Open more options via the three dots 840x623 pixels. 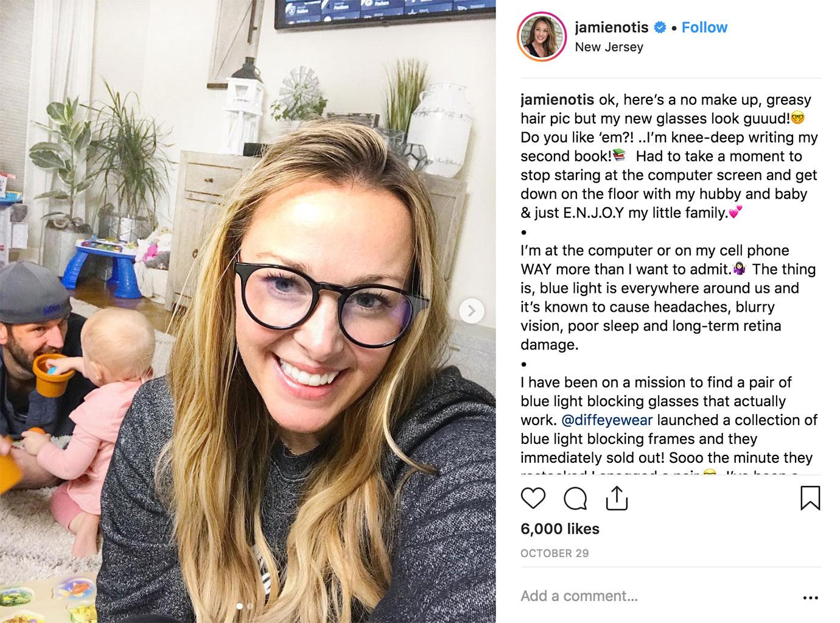(810, 598)
